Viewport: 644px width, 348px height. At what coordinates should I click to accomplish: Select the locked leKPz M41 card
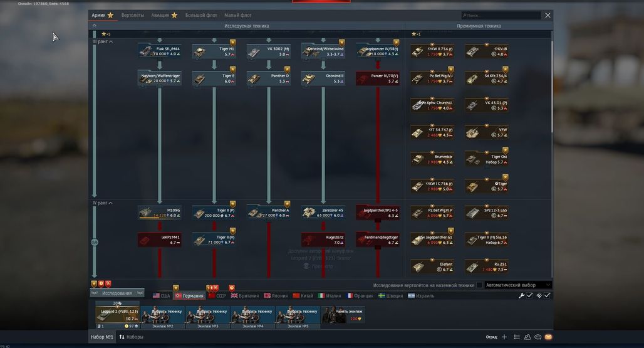coord(160,240)
